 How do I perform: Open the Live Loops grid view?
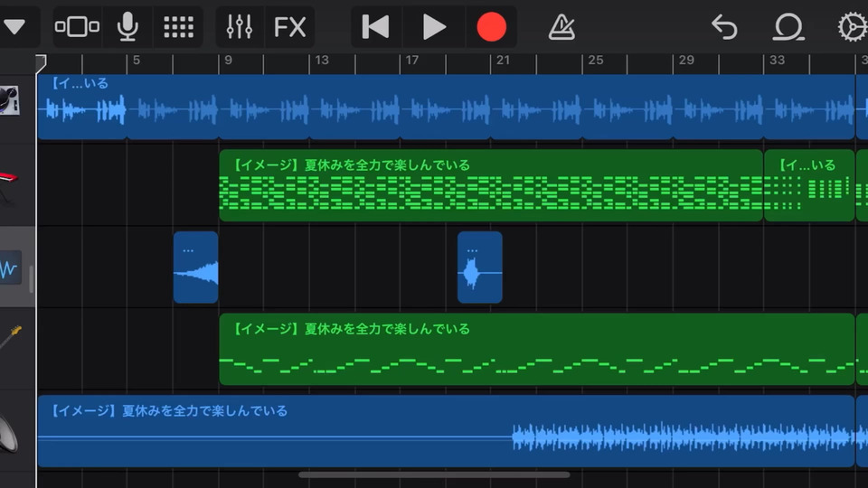179,26
